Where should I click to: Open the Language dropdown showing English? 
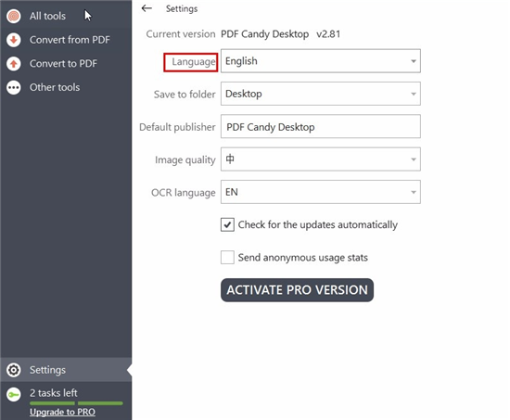[321, 61]
